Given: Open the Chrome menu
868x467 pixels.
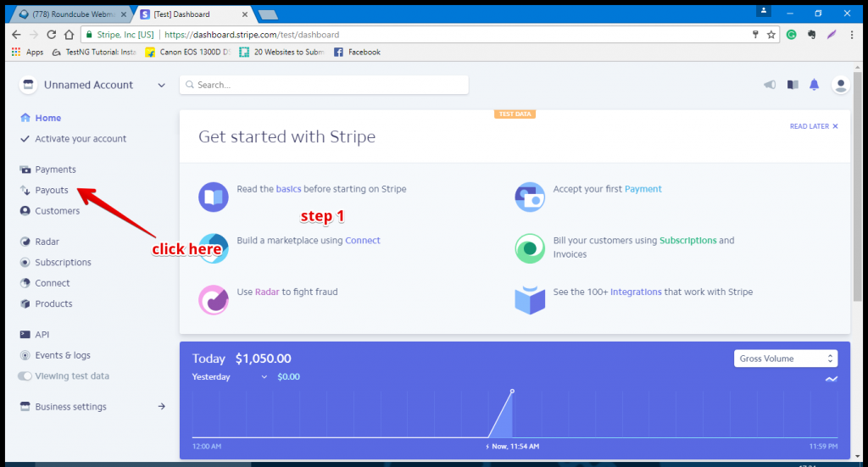Looking at the screenshot, I should [851, 35].
